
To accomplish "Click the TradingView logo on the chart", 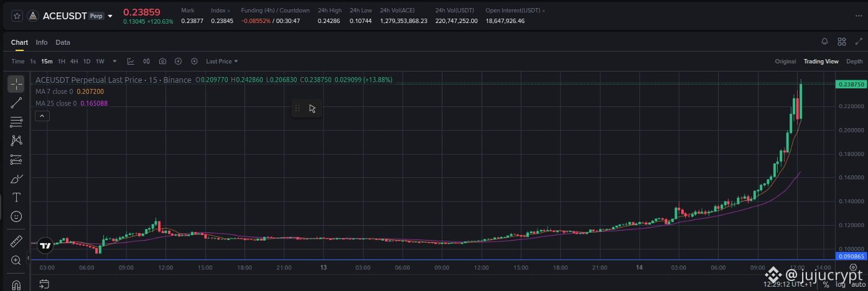I will [x=45, y=246].
